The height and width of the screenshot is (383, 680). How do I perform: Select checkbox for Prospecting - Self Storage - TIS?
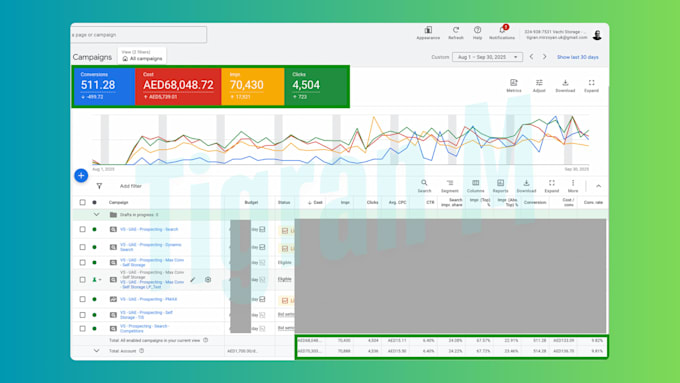(82, 315)
